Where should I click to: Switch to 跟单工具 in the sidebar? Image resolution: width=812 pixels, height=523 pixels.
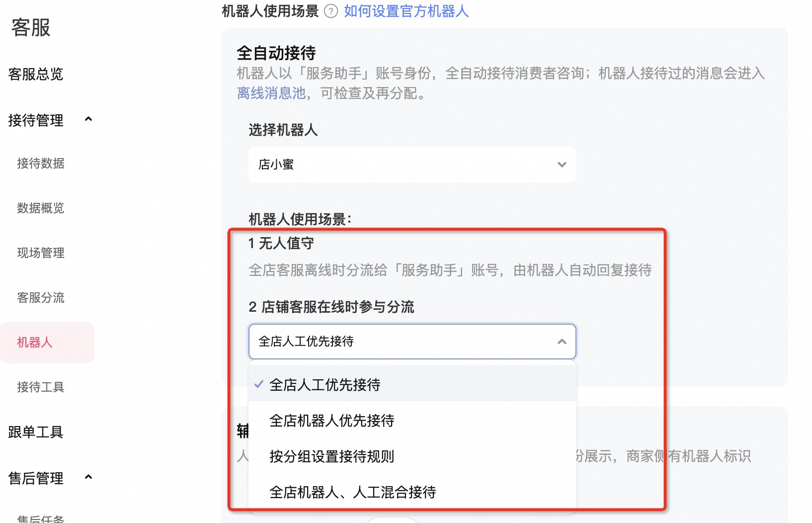35,432
